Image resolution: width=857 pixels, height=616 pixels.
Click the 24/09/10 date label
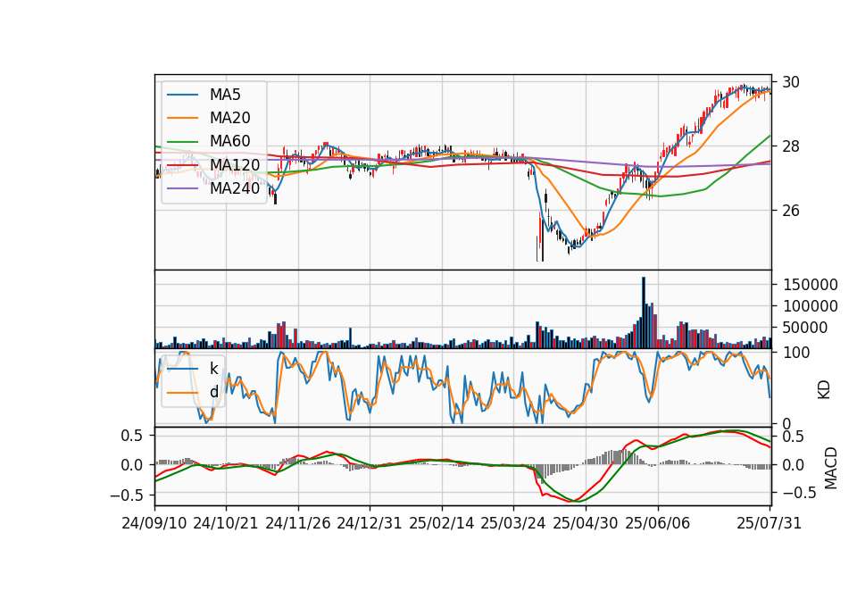click(154, 523)
